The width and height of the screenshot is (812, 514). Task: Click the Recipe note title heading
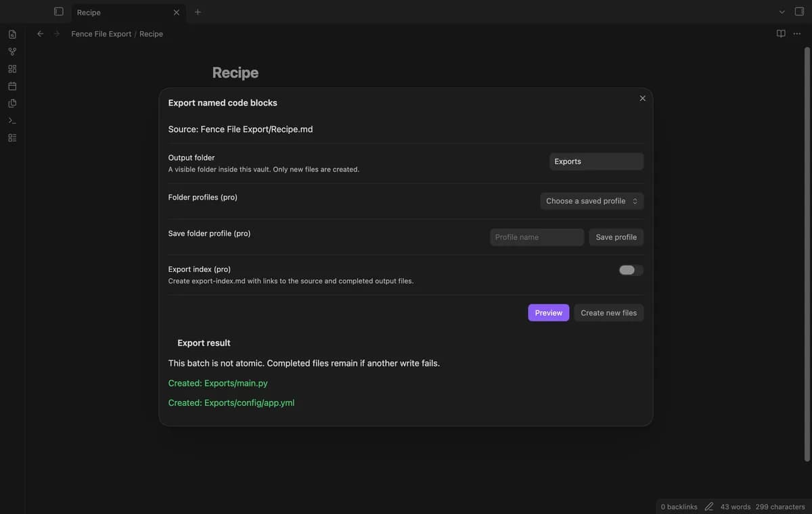click(235, 72)
